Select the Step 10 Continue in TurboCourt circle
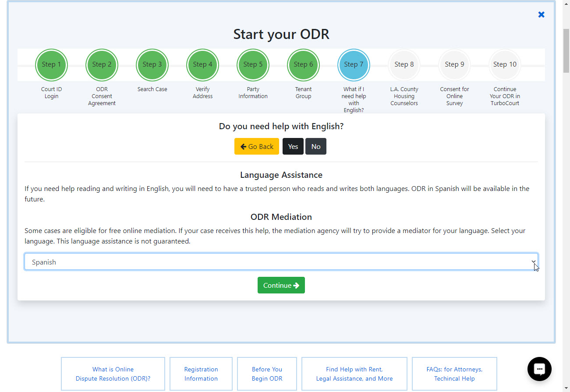Image resolution: width=570 pixels, height=392 pixels. (505, 64)
